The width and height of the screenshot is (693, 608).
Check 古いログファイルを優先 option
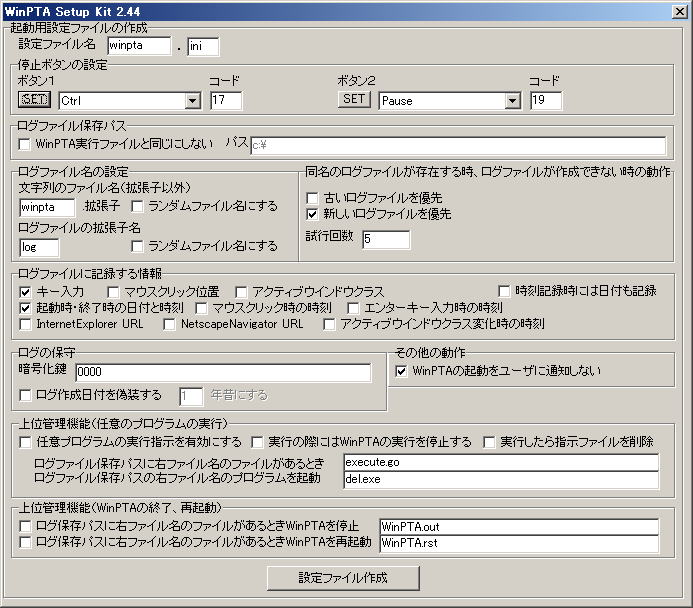click(x=313, y=198)
